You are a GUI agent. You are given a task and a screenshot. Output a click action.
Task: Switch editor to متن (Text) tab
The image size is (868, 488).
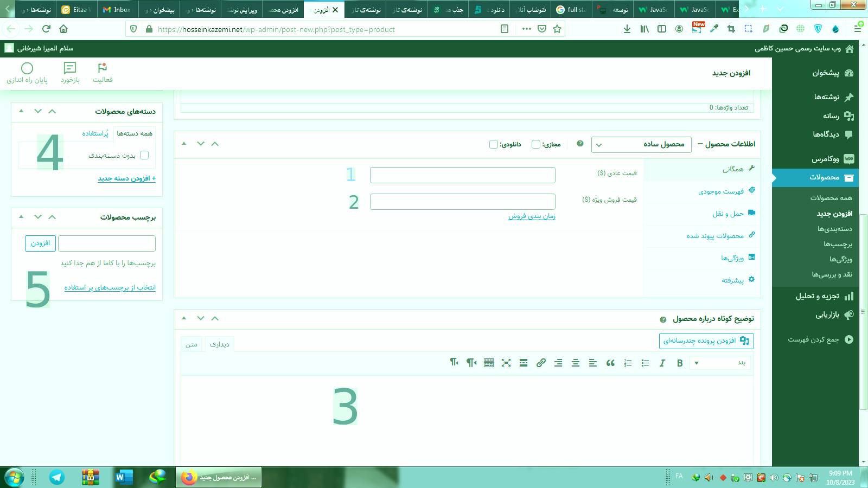click(192, 344)
